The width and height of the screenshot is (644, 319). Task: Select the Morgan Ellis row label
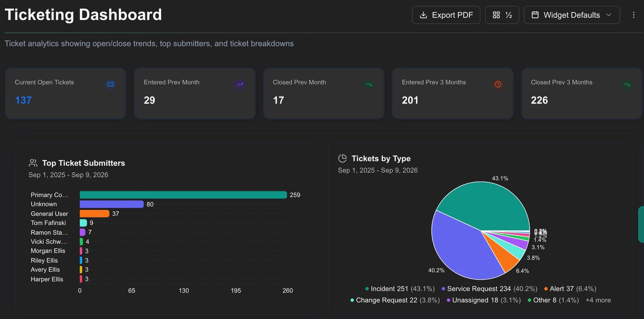pos(48,251)
